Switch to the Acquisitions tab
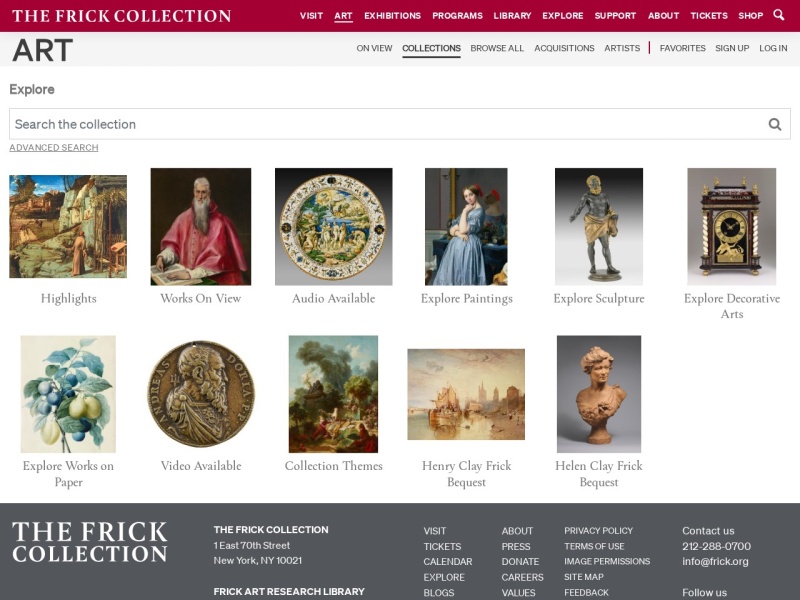This screenshot has width=800, height=600. (x=564, y=48)
